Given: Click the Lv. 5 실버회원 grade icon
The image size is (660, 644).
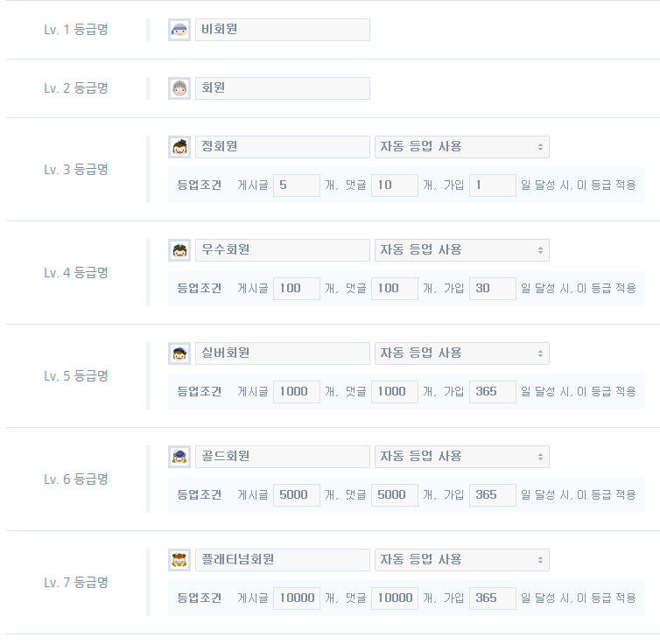Looking at the screenshot, I should tap(179, 353).
